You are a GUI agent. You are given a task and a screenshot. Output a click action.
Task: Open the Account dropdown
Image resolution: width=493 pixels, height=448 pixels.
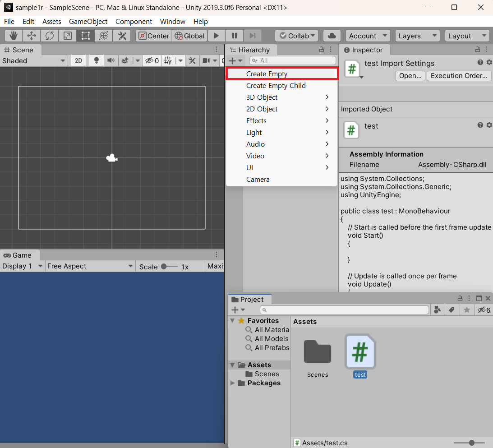(x=368, y=36)
